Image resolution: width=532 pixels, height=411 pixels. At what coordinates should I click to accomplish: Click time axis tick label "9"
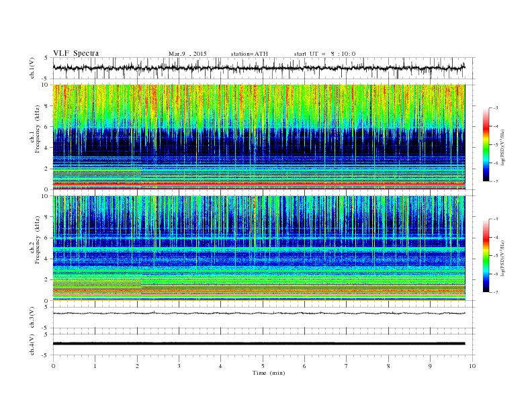[430, 366]
